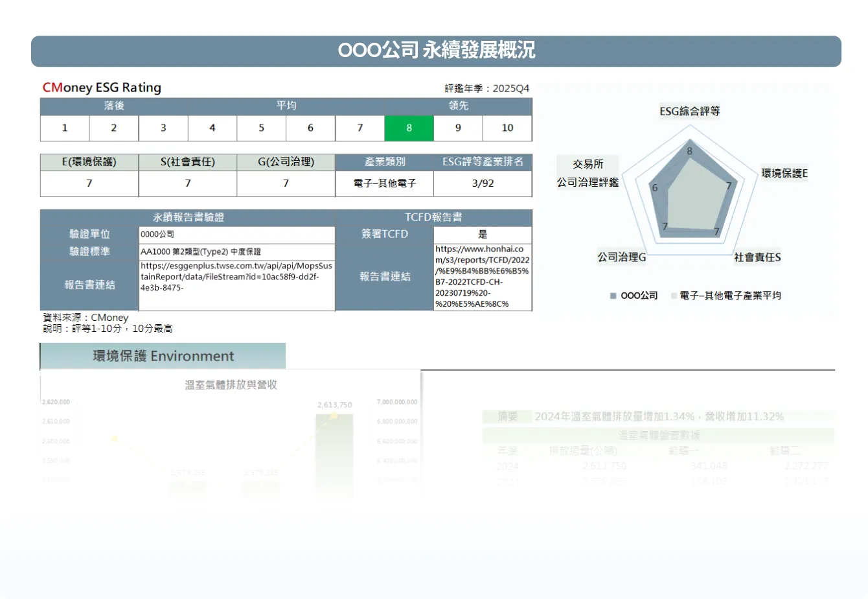Image resolution: width=868 pixels, height=599 pixels.
Task: Click the 簽署TCFD row label
Action: (x=385, y=234)
